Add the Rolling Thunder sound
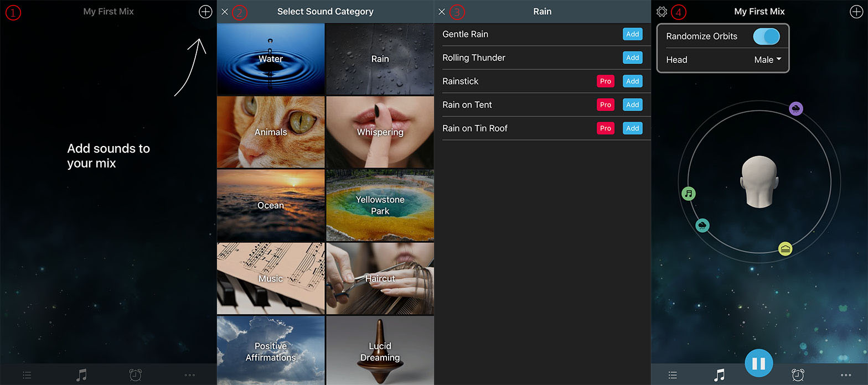This screenshot has height=385, width=868. [x=633, y=58]
